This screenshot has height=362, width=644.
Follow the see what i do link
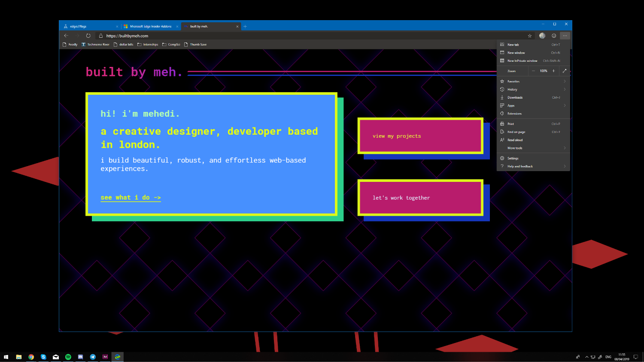[x=131, y=197]
